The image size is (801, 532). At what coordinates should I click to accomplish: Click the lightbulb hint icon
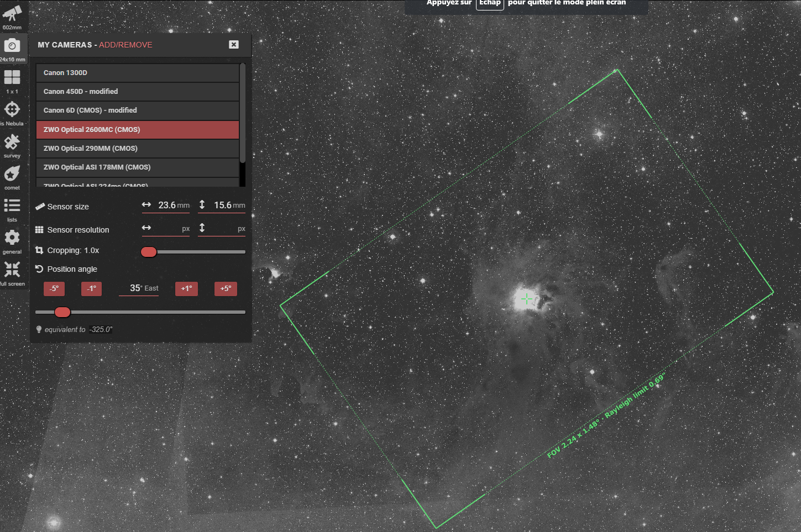(39, 329)
